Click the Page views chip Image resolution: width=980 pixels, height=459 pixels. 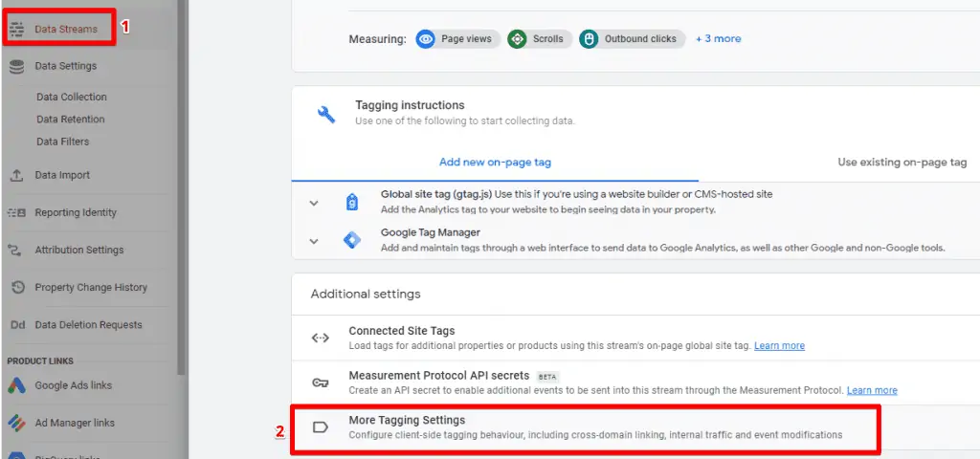point(458,38)
